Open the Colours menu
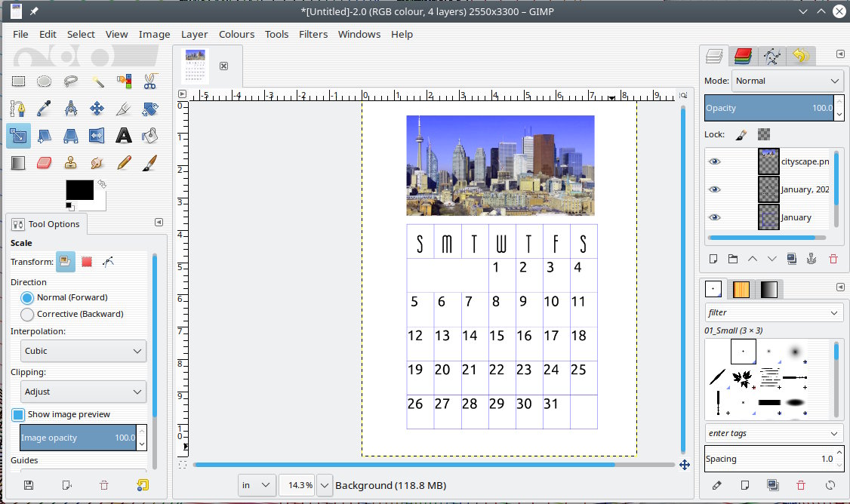This screenshot has height=504, width=850. click(236, 34)
